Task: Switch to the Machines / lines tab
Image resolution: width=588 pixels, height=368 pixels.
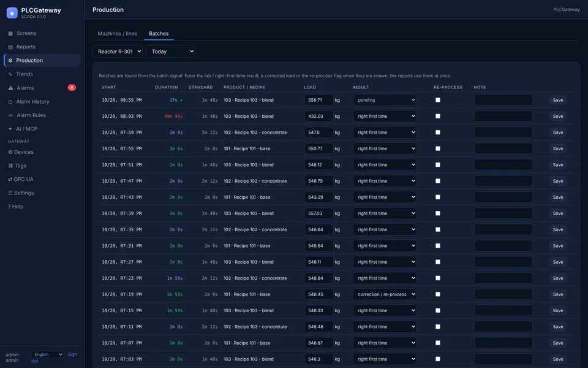Action: tap(118, 33)
